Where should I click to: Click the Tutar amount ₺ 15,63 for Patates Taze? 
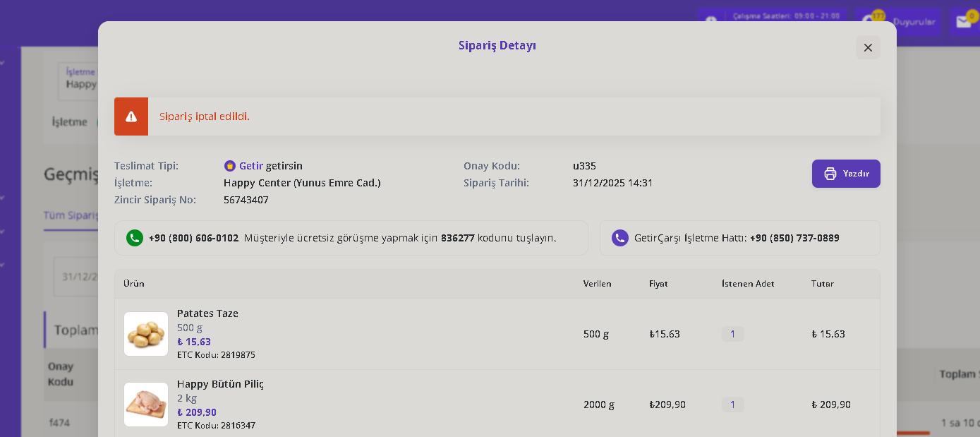click(828, 334)
